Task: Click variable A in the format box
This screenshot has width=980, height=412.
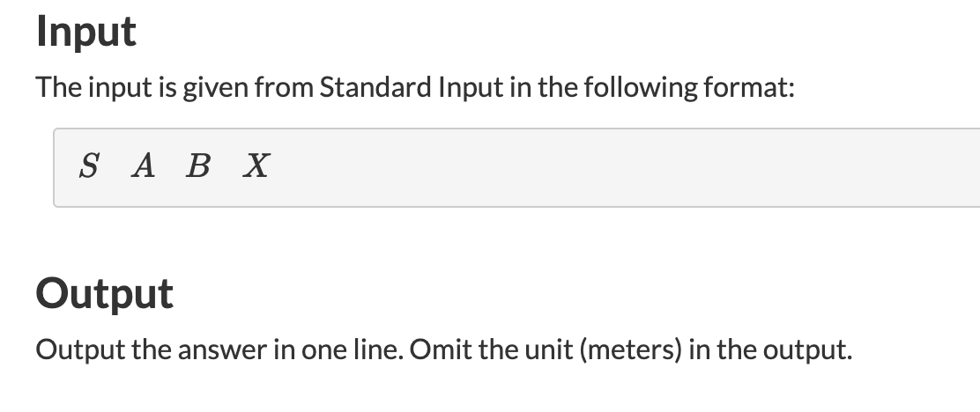Action: coord(143,166)
